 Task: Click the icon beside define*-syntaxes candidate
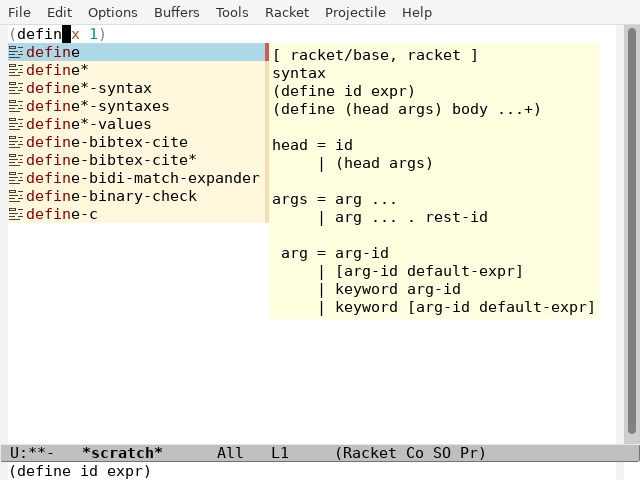[16, 106]
